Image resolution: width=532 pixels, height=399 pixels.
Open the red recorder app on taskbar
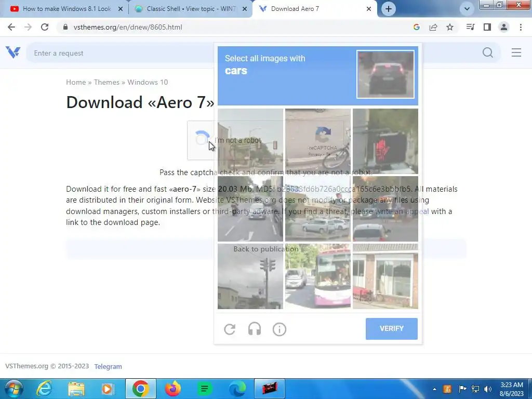(x=270, y=389)
